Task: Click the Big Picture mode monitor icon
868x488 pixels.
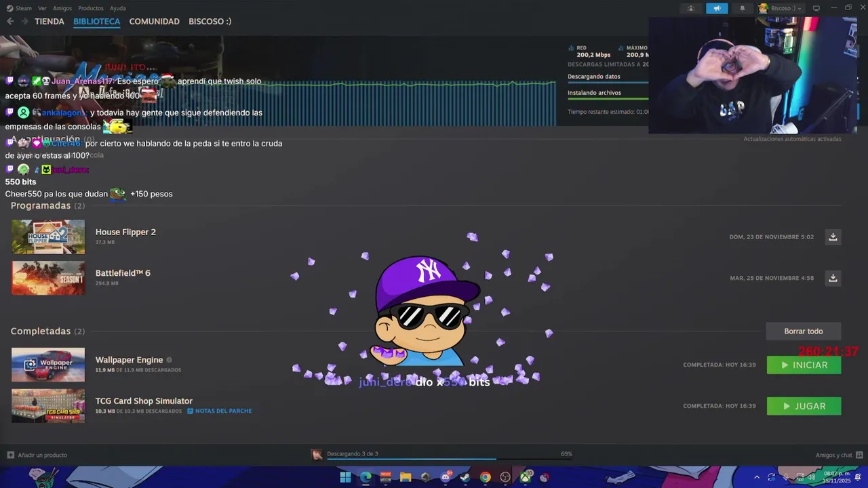Action: click(x=816, y=8)
